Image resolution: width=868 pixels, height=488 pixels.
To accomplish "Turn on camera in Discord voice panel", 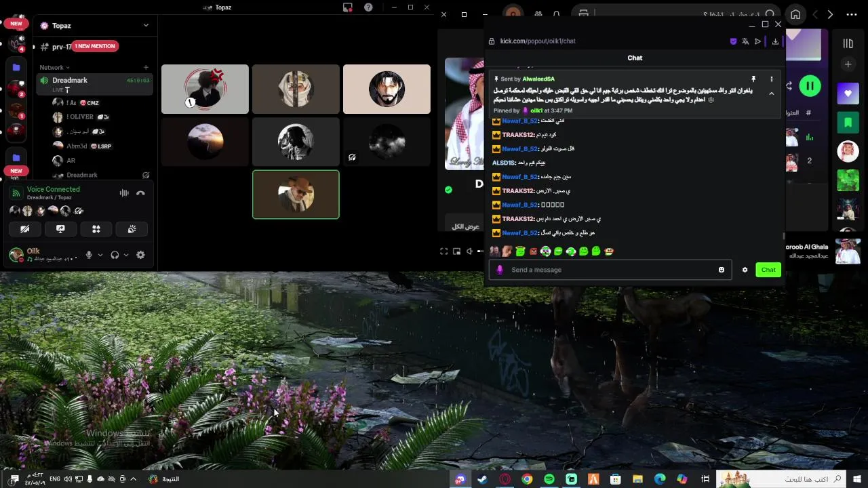I will [25, 229].
